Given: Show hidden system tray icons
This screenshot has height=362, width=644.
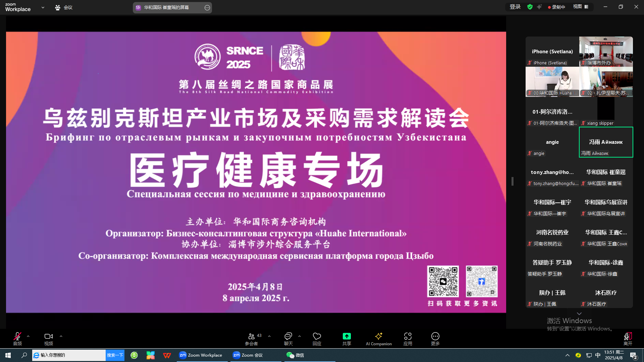Looking at the screenshot, I should pos(568,355).
